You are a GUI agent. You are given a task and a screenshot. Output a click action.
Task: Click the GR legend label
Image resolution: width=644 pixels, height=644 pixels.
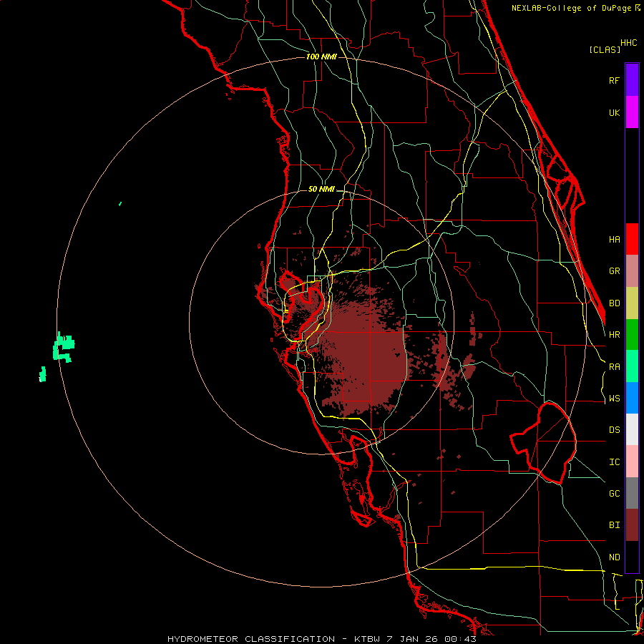click(x=614, y=271)
